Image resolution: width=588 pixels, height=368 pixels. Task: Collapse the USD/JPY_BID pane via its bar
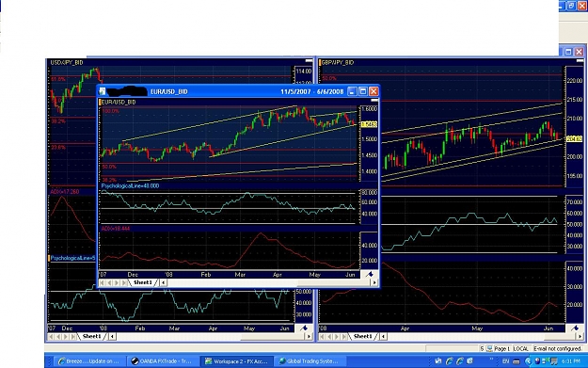pos(309,60)
